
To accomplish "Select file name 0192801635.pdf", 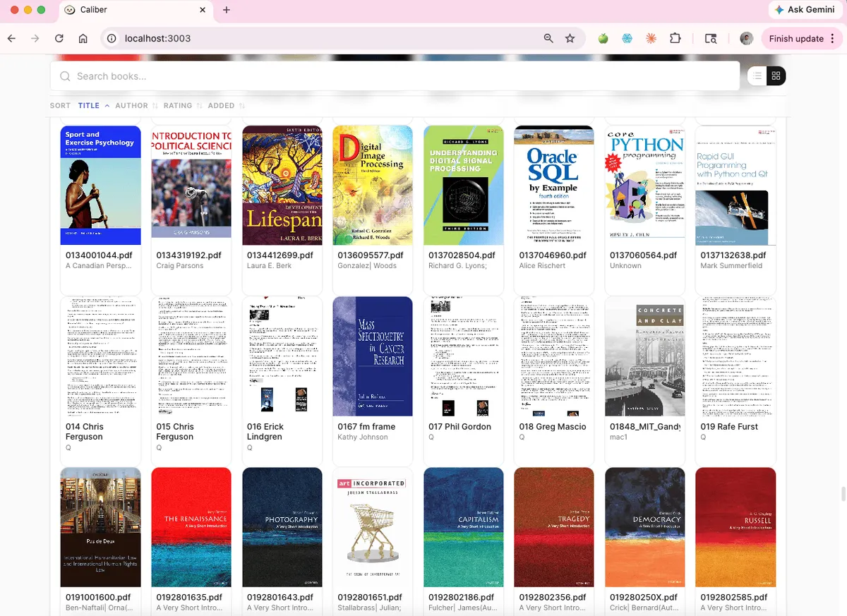I will [188, 598].
